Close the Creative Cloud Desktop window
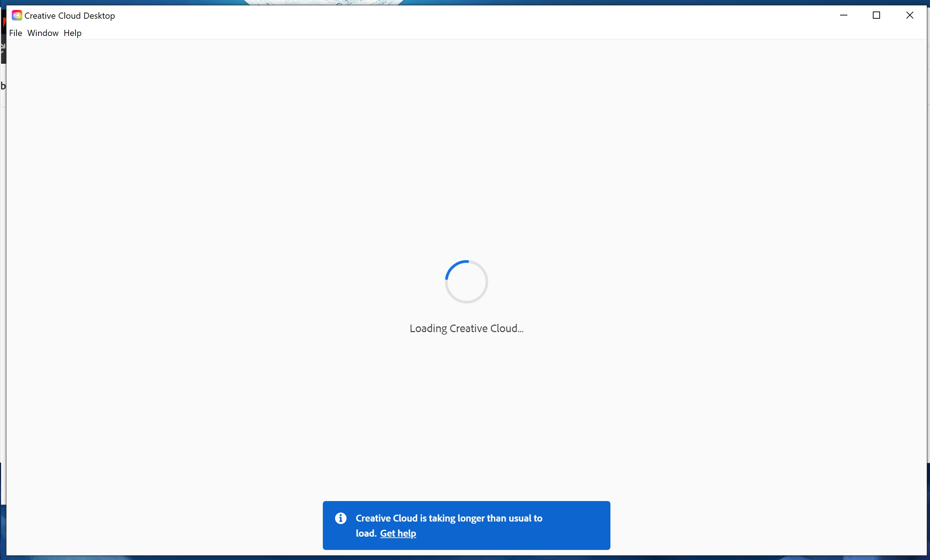This screenshot has width=930, height=560. pos(910,15)
